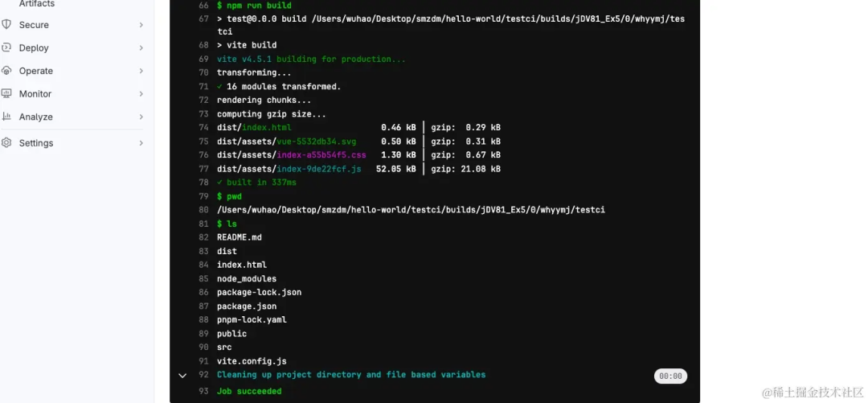This screenshot has width=868, height=403.
Task: Click the Settings gear icon
Action: click(6, 142)
